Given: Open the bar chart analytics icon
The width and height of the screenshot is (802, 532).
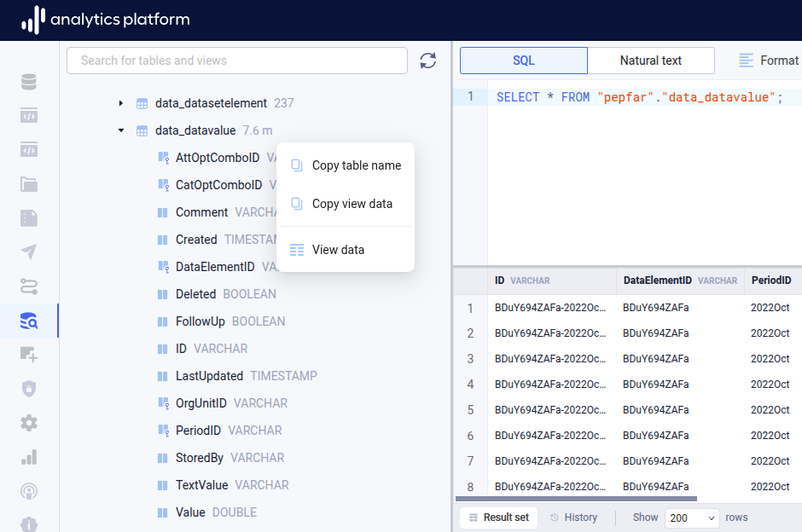Looking at the screenshot, I should [x=28, y=457].
